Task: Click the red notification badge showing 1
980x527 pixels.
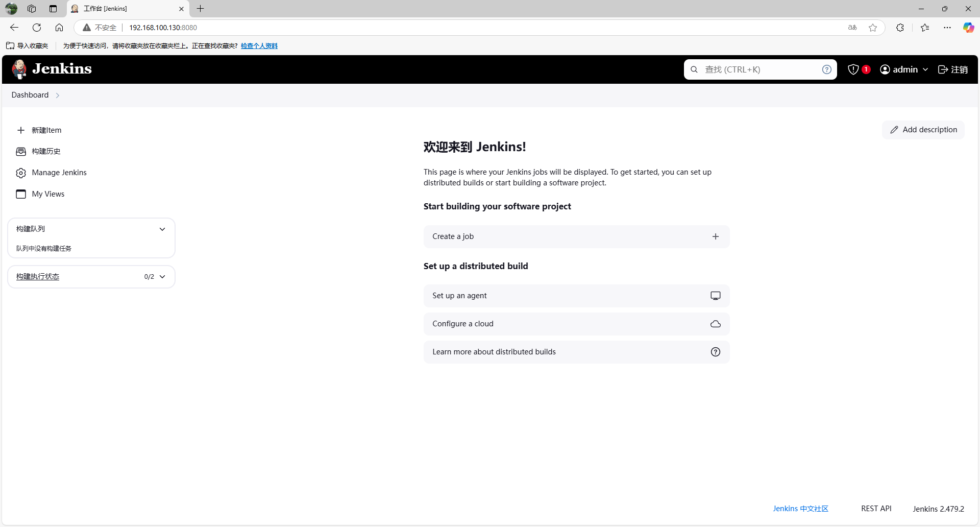Action: tap(866, 69)
